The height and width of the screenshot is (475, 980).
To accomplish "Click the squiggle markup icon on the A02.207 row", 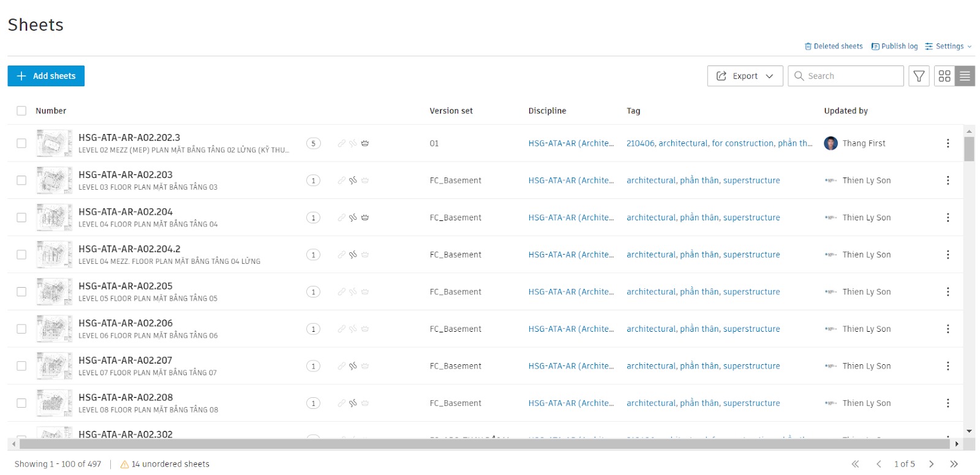I will pyautogui.click(x=353, y=366).
